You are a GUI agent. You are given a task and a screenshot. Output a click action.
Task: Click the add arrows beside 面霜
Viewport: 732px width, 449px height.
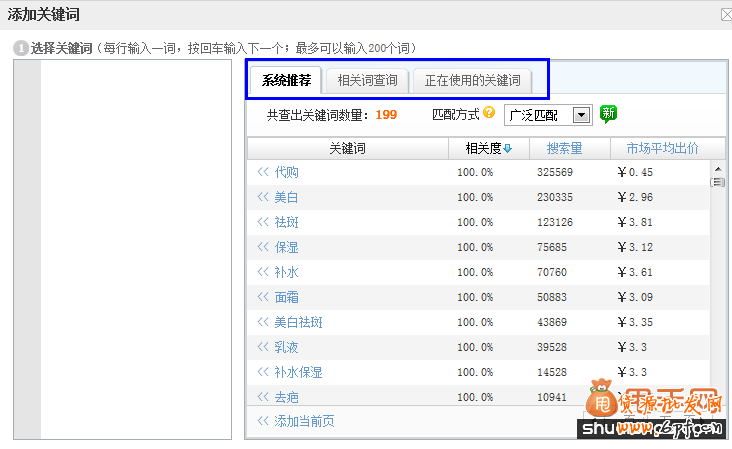[x=263, y=297]
